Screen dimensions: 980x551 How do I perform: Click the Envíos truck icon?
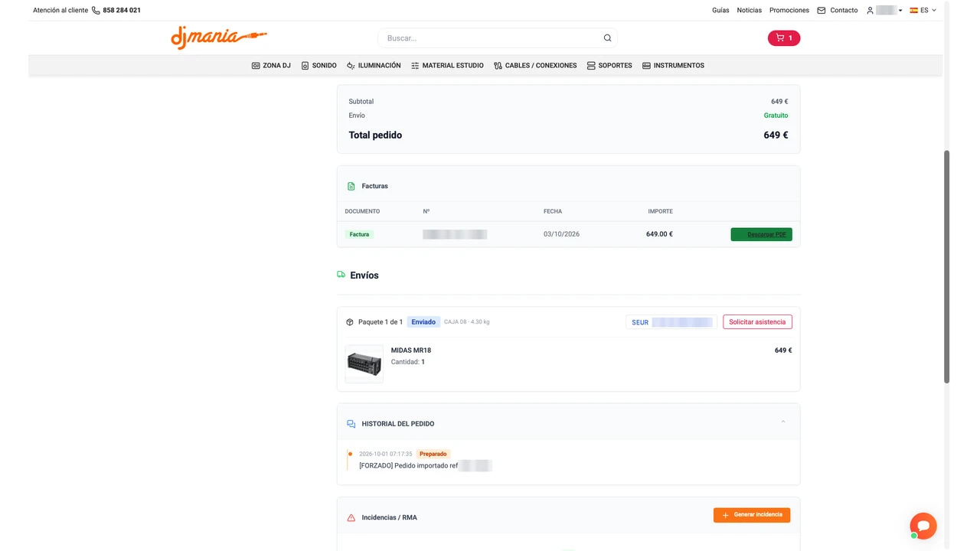[x=341, y=275]
